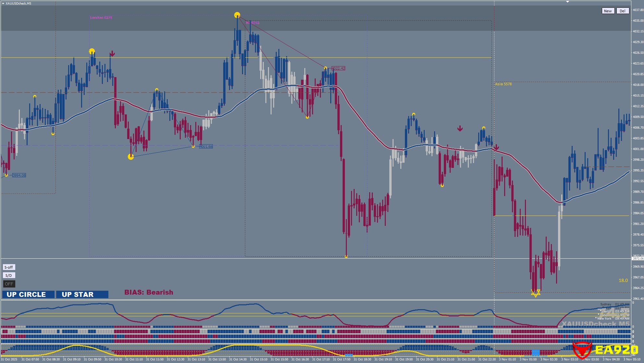Screen dimensions: 644x363
Task: Click the large yellow circle below the 4001.68 line
Action: [x=131, y=157]
